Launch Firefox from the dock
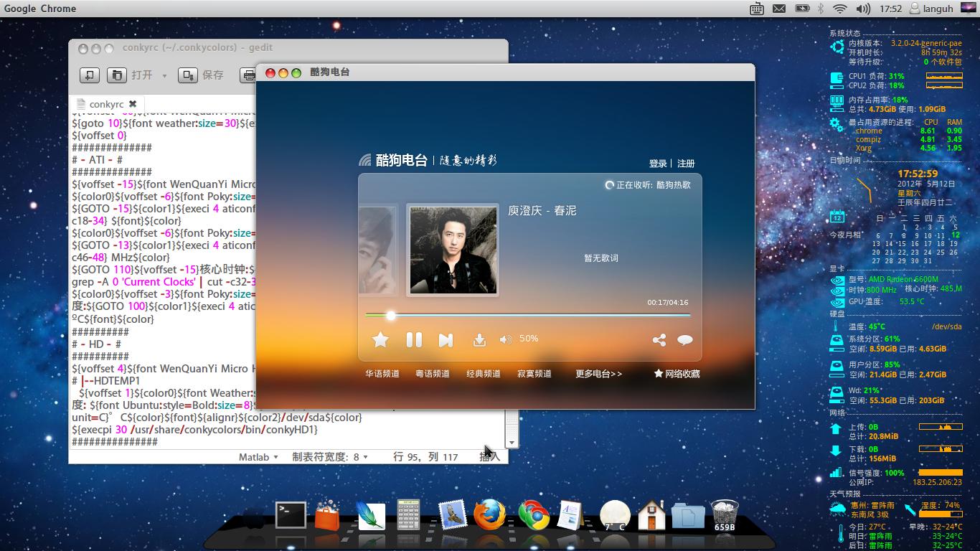 pyautogui.click(x=489, y=515)
